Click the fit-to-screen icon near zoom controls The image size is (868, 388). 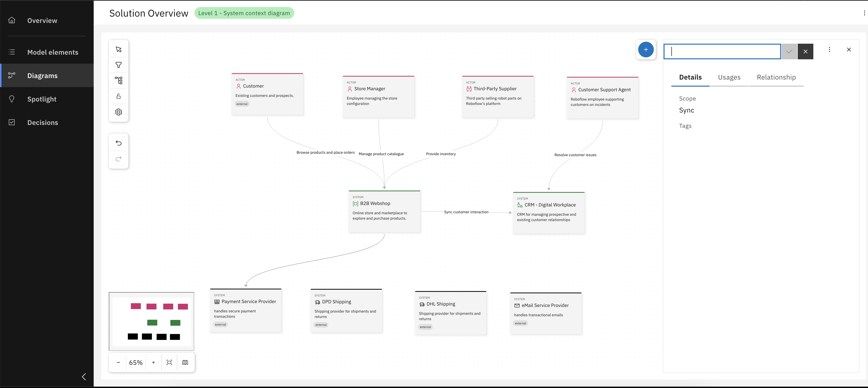(170, 362)
